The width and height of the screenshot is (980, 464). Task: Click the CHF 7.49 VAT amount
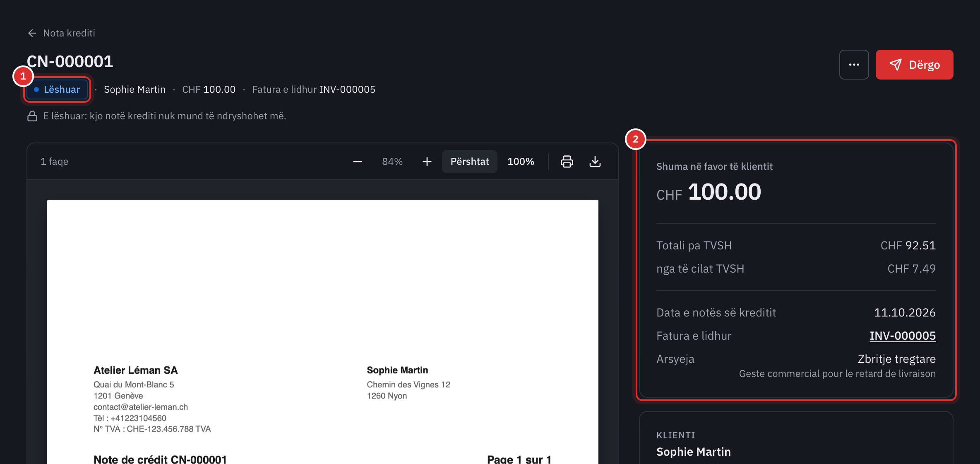[911, 269]
